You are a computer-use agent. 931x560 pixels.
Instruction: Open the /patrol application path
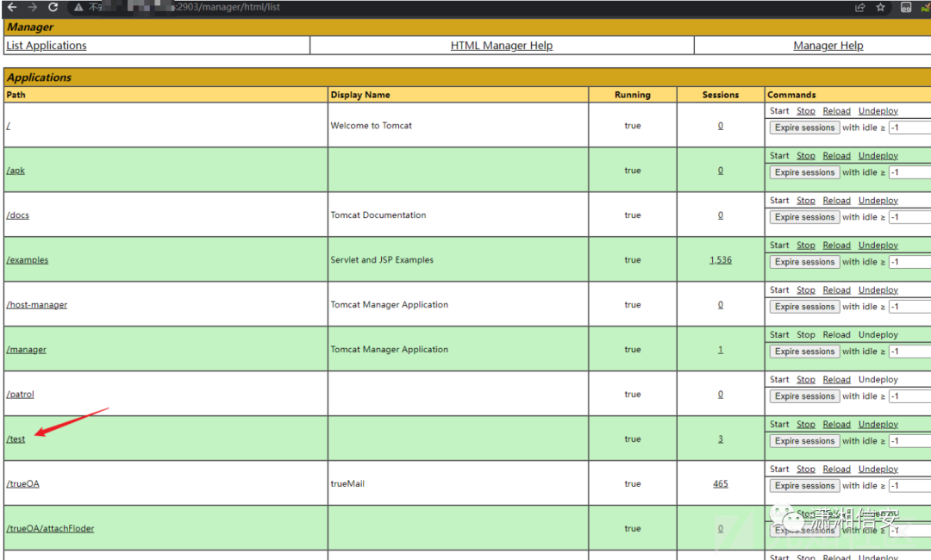20,395
